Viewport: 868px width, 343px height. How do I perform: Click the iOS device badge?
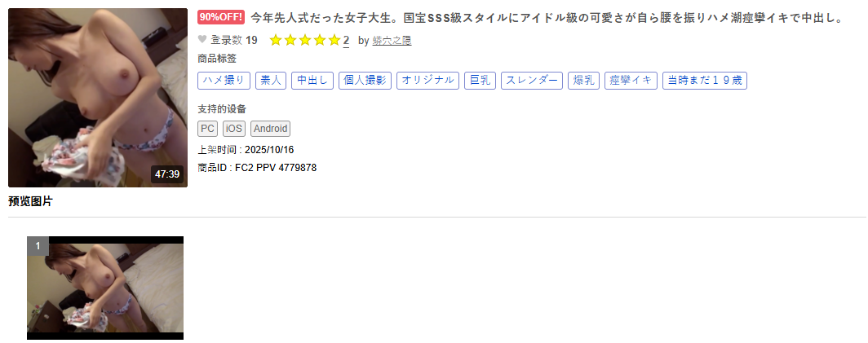tap(233, 129)
